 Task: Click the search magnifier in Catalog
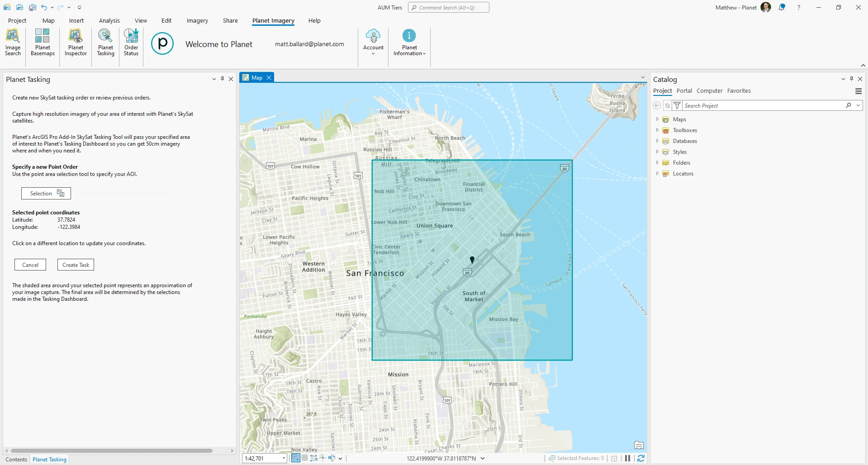[849, 105]
